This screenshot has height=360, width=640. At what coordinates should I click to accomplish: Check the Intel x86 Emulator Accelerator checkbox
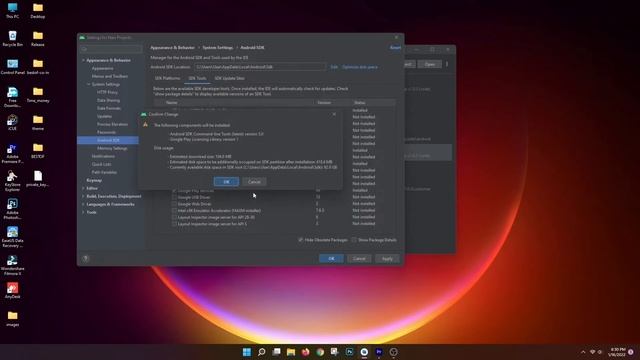coord(174,211)
